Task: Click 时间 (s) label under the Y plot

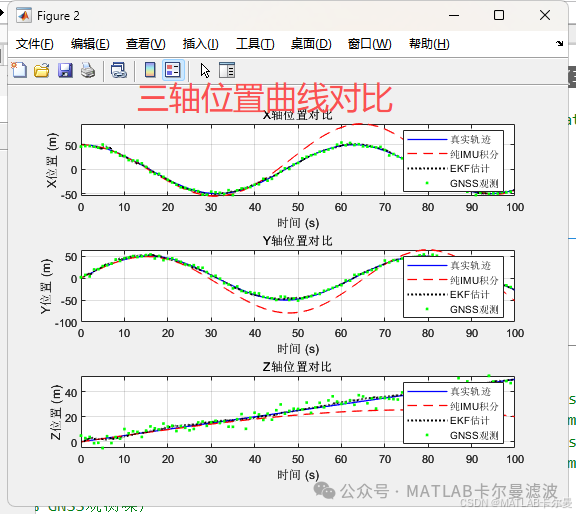Action: point(298,349)
